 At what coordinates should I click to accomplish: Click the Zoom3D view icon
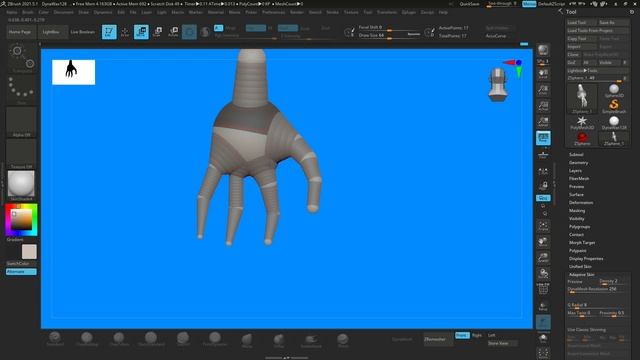pyautogui.click(x=543, y=258)
